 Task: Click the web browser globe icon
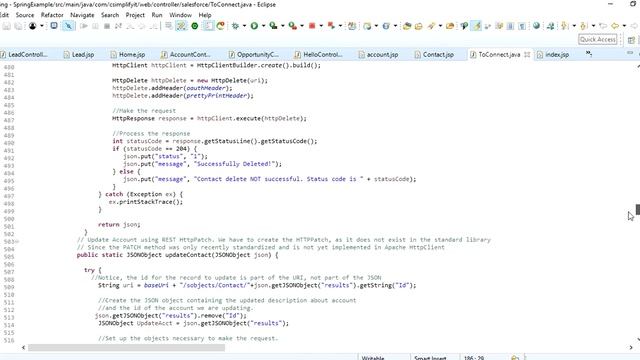point(536,26)
